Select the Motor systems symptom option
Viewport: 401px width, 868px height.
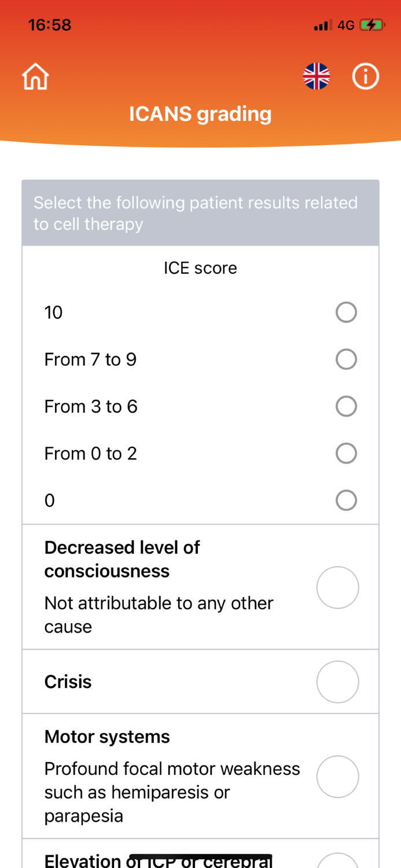coord(338,776)
